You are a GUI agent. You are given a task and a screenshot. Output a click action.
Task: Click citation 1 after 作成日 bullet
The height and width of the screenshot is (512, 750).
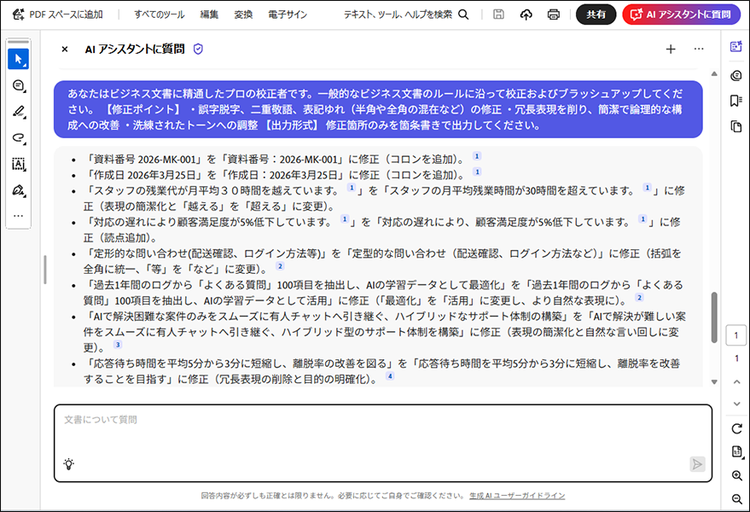[x=477, y=172]
